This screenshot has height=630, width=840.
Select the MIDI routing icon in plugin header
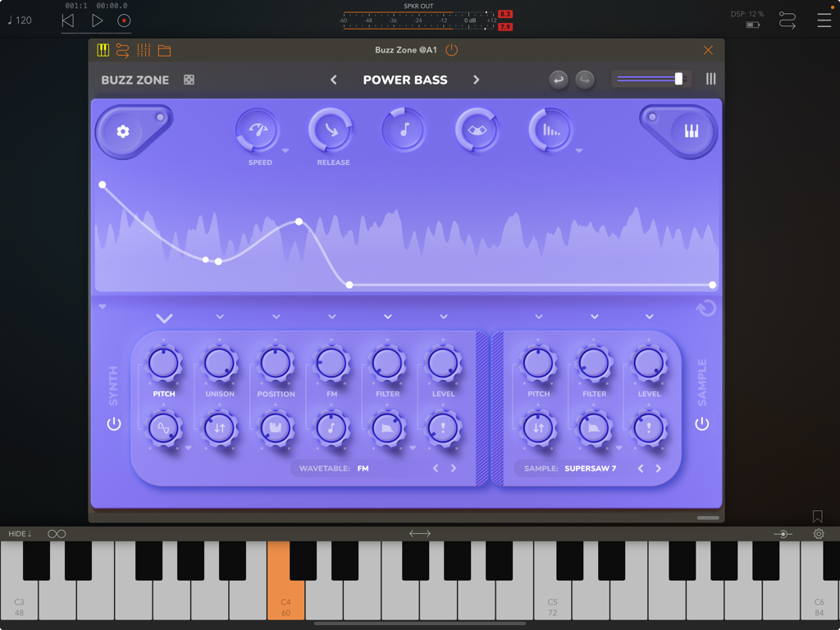[122, 50]
